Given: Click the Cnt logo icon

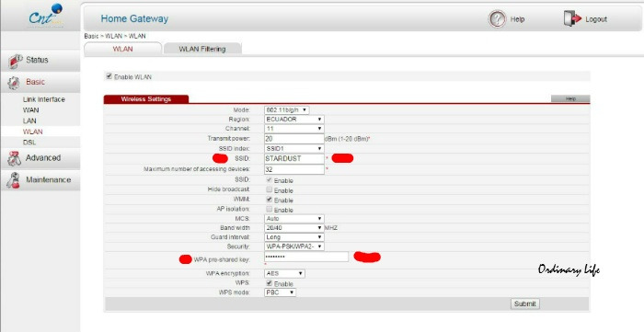Looking at the screenshot, I should (45, 16).
